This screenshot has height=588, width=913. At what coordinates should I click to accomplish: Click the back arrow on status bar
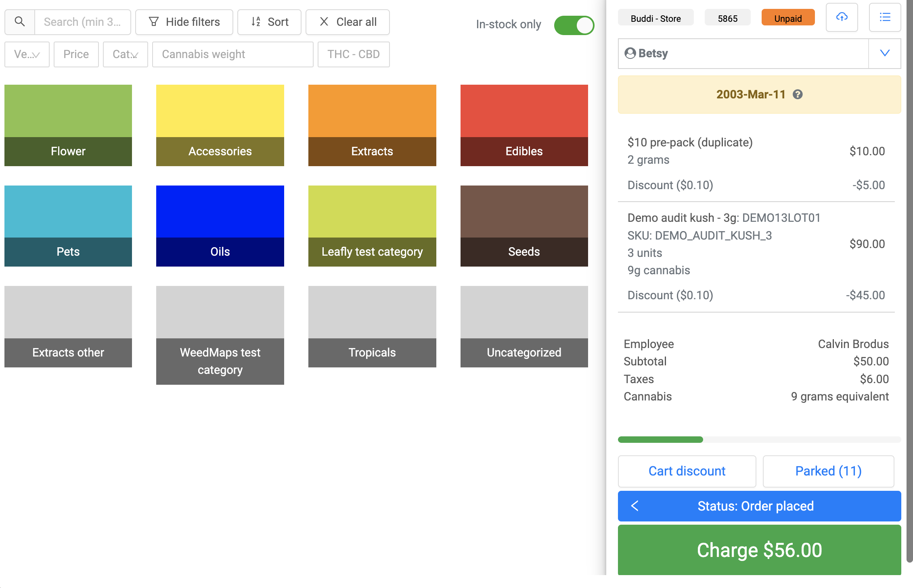coord(635,506)
